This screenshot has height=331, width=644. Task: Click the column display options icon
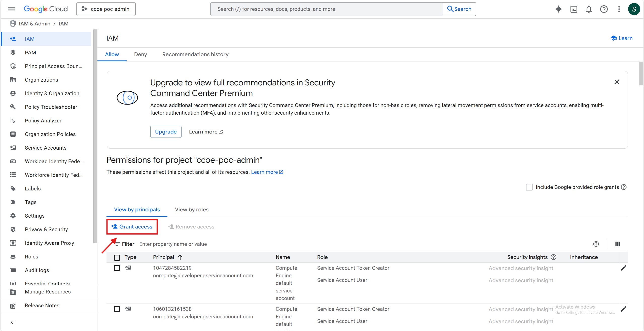click(x=617, y=244)
